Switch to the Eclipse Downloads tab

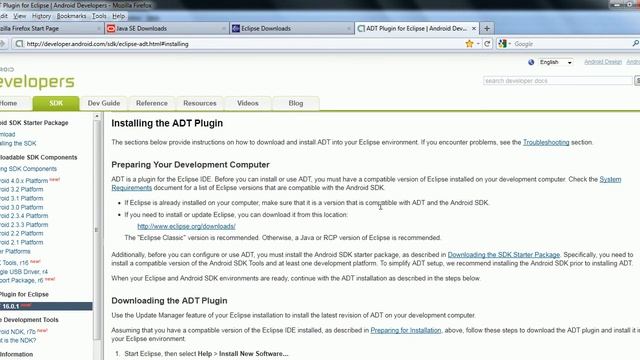pyautogui.click(x=291, y=29)
